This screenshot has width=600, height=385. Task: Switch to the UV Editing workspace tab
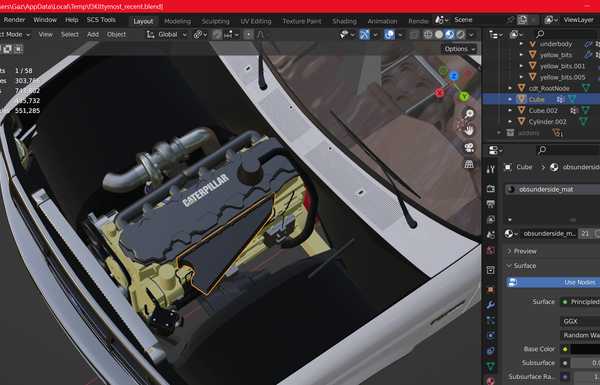click(256, 21)
